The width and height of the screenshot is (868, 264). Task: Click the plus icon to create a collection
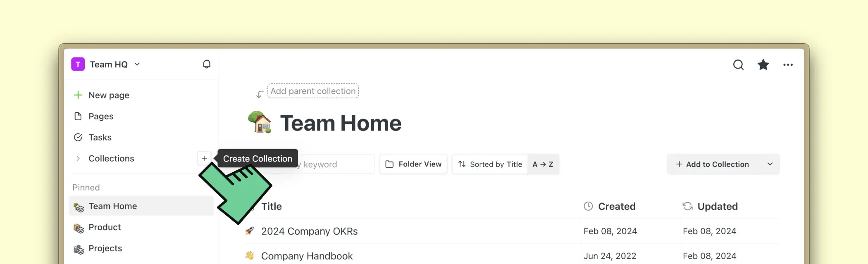coord(204,158)
